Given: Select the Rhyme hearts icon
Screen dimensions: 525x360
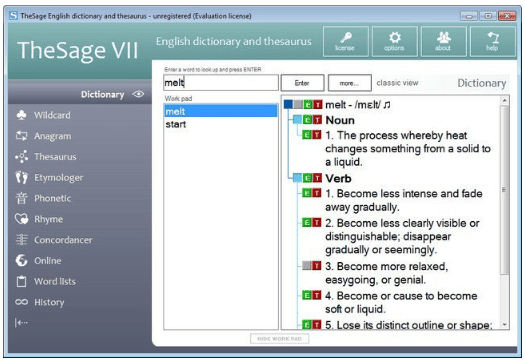Looking at the screenshot, I should [21, 219].
